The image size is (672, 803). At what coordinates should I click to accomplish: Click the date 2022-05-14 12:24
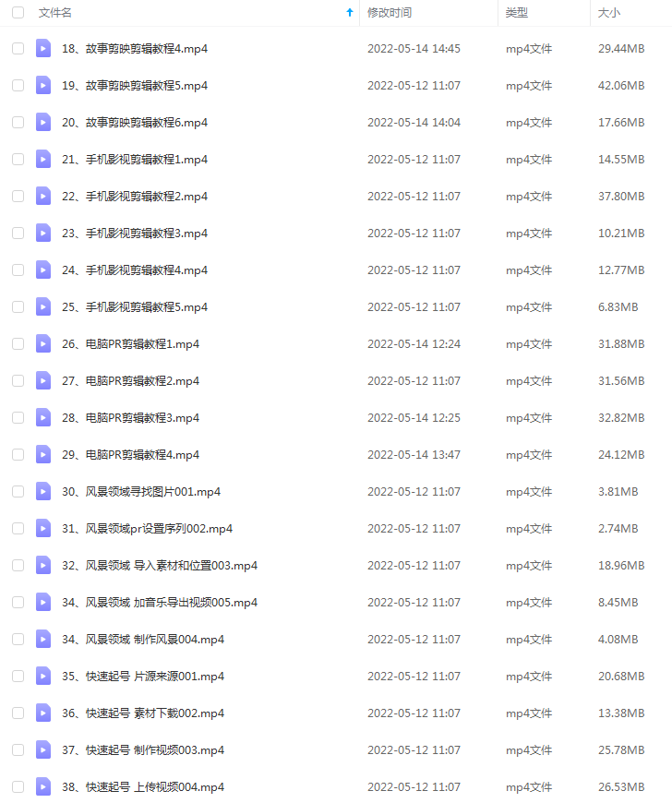point(414,343)
